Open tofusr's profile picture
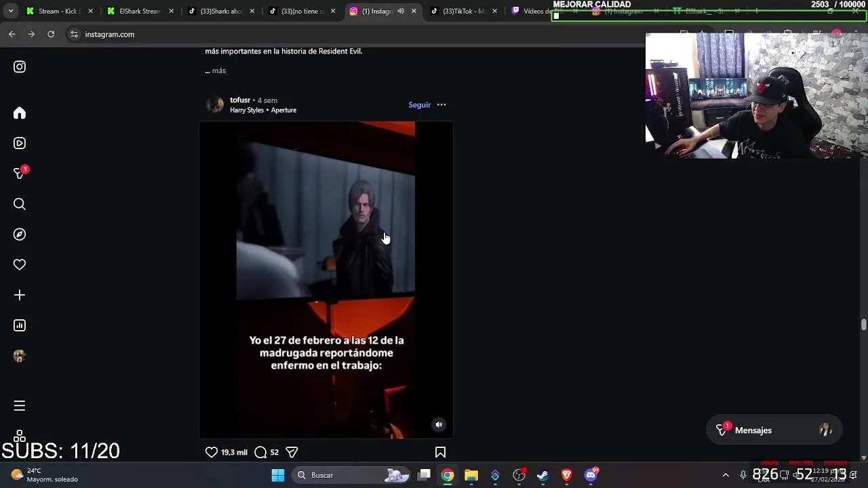 pos(215,104)
